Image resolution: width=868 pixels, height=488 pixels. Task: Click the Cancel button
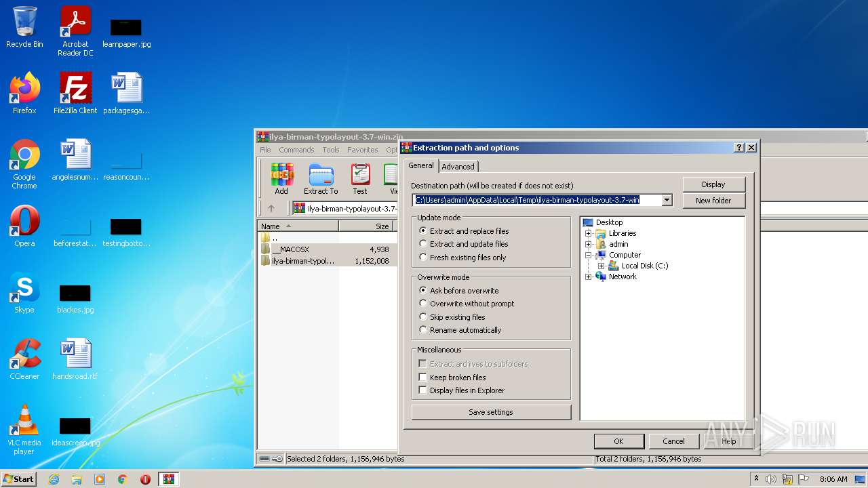pyautogui.click(x=673, y=441)
